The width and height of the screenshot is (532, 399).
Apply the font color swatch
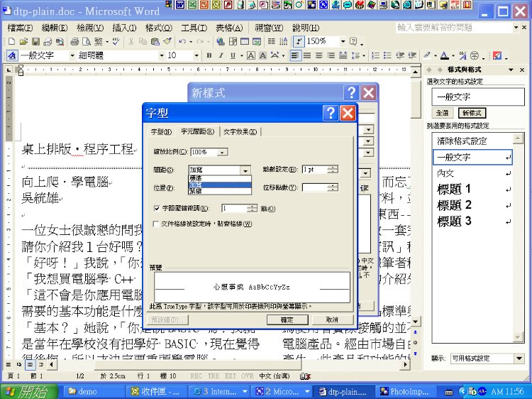[x=444, y=55]
